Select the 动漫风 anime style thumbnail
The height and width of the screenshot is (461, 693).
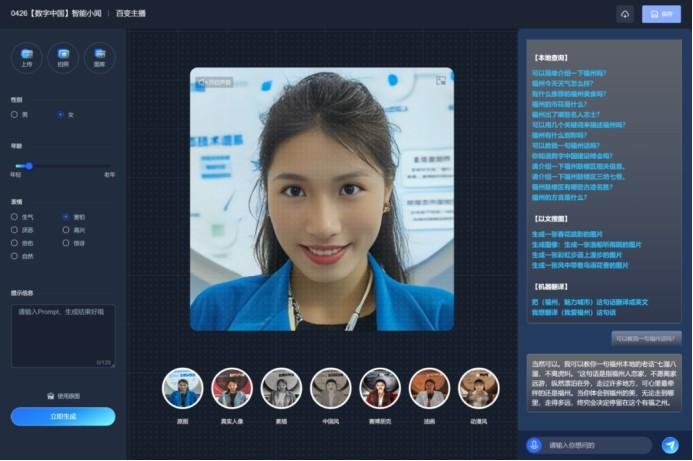point(478,388)
